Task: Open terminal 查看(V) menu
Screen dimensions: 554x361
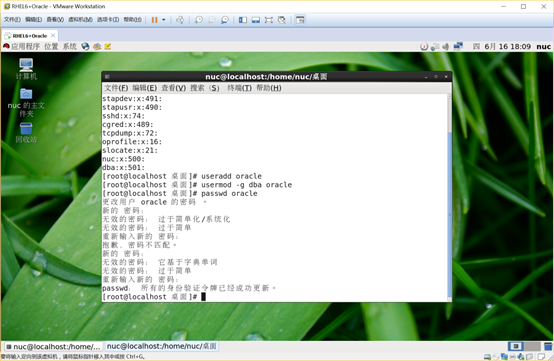Action: click(x=174, y=88)
